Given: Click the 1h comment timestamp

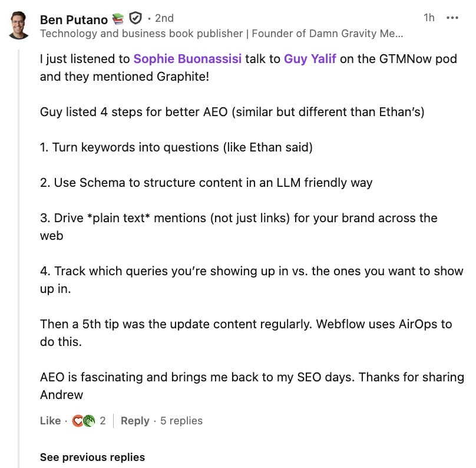Looking at the screenshot, I should (429, 18).
